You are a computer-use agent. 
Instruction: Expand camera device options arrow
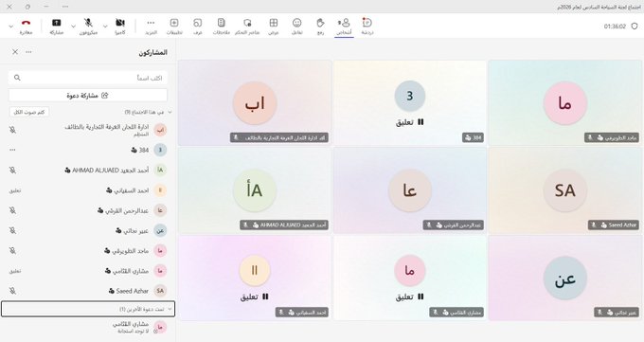(105, 26)
